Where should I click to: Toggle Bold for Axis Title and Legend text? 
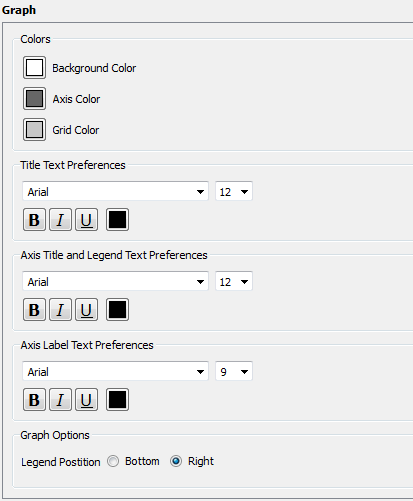(34, 310)
